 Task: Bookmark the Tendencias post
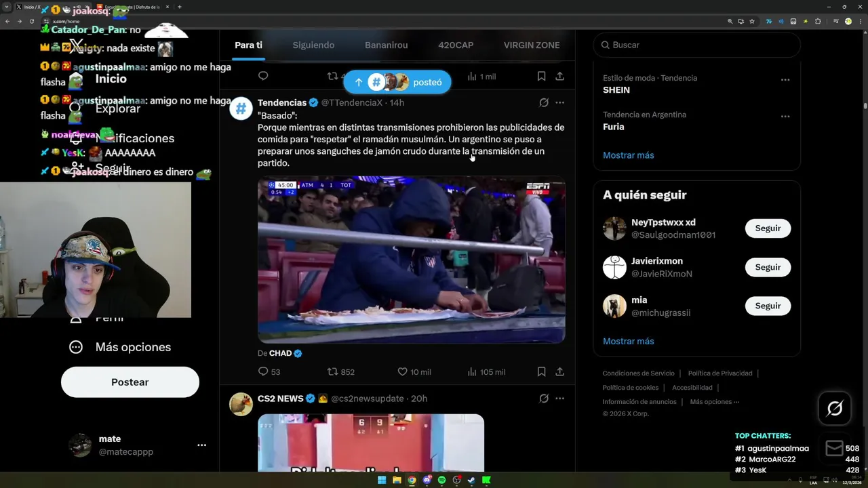point(541,371)
